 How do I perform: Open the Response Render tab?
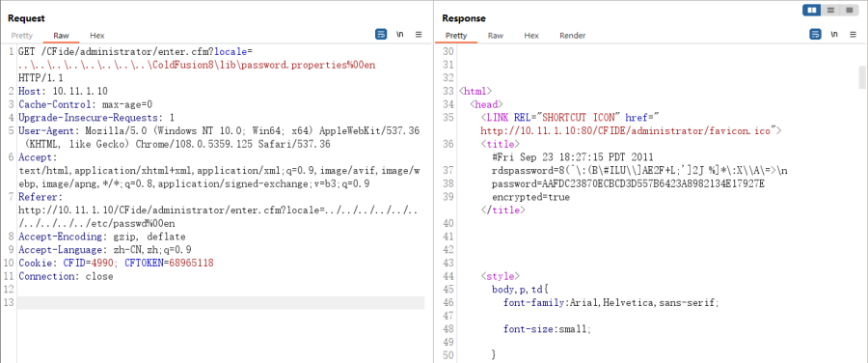[572, 36]
